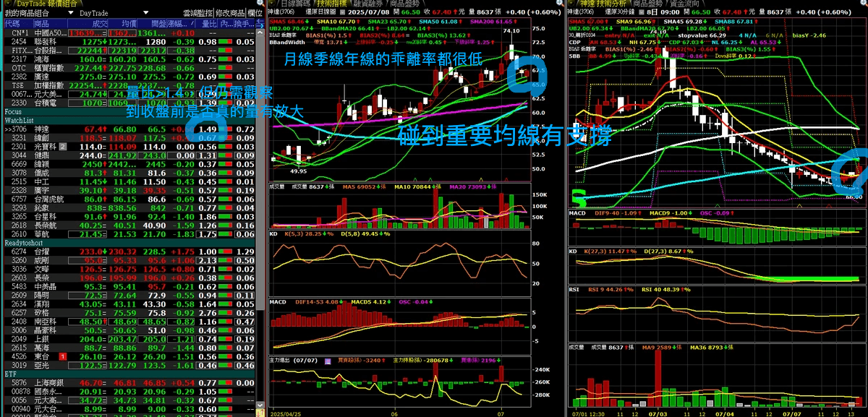Select the 2454 聯發科 row

click(x=129, y=42)
